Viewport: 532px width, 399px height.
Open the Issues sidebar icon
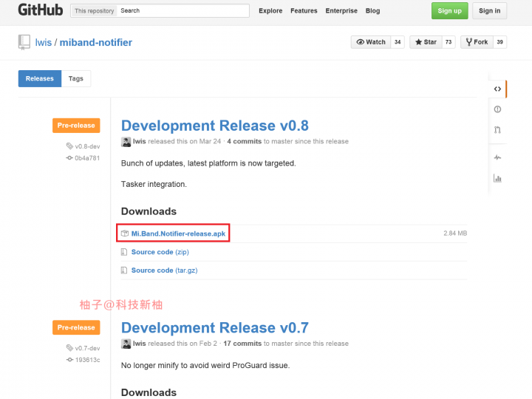(497, 109)
